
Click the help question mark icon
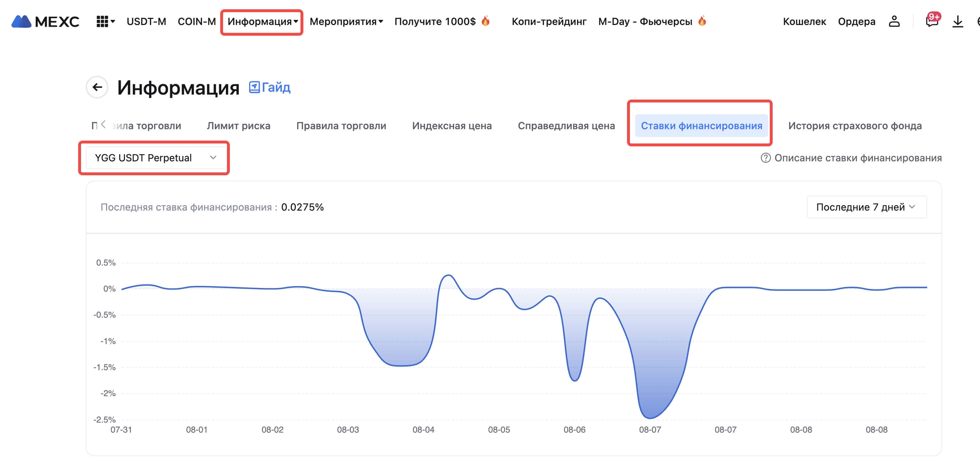tap(766, 158)
